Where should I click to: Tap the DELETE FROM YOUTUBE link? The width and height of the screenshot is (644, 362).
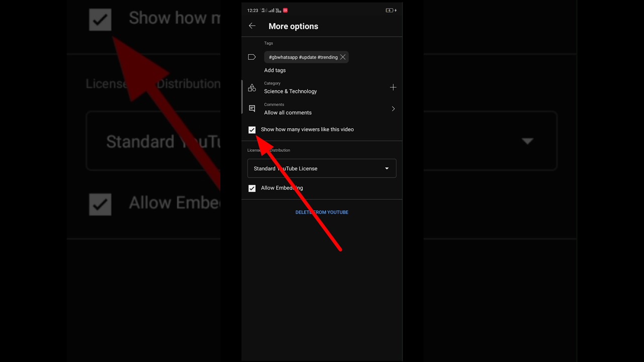(322, 212)
